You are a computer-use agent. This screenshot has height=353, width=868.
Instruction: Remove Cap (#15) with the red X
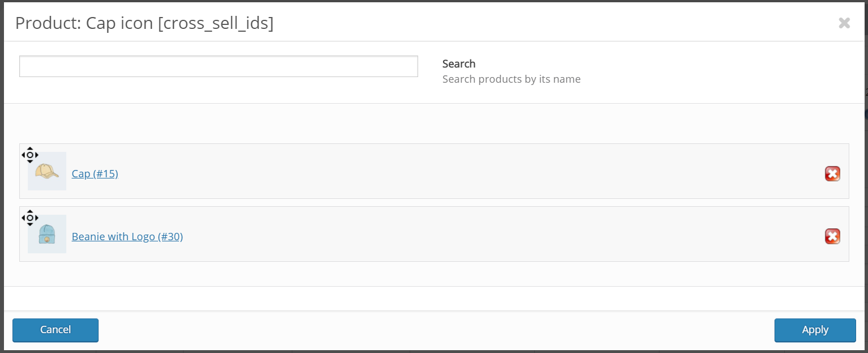tap(832, 174)
